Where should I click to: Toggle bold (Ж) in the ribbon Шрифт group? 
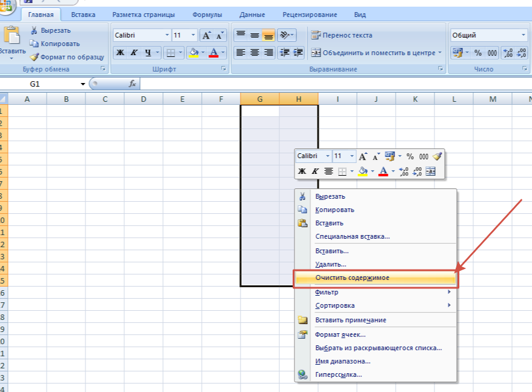(120, 53)
